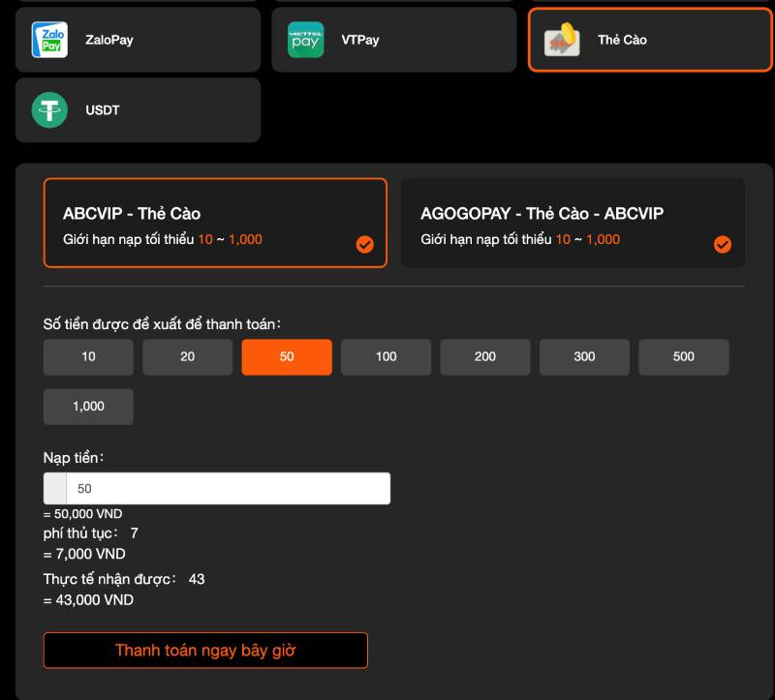Image resolution: width=775 pixels, height=700 pixels.
Task: Click the USDT Tether coin icon
Action: point(49,110)
